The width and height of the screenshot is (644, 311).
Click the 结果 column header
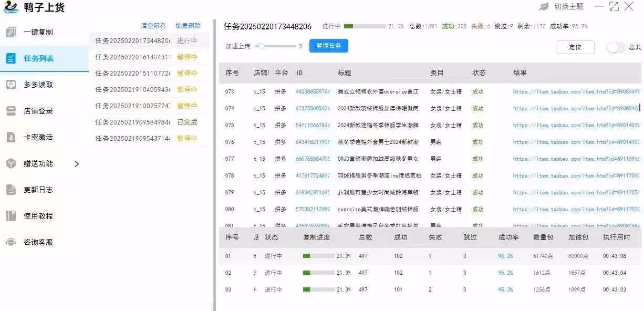520,73
